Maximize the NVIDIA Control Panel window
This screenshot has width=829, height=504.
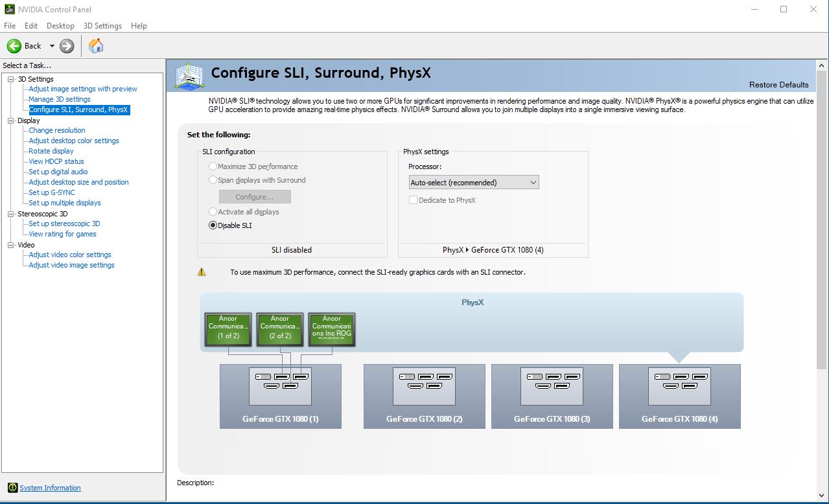pos(784,9)
